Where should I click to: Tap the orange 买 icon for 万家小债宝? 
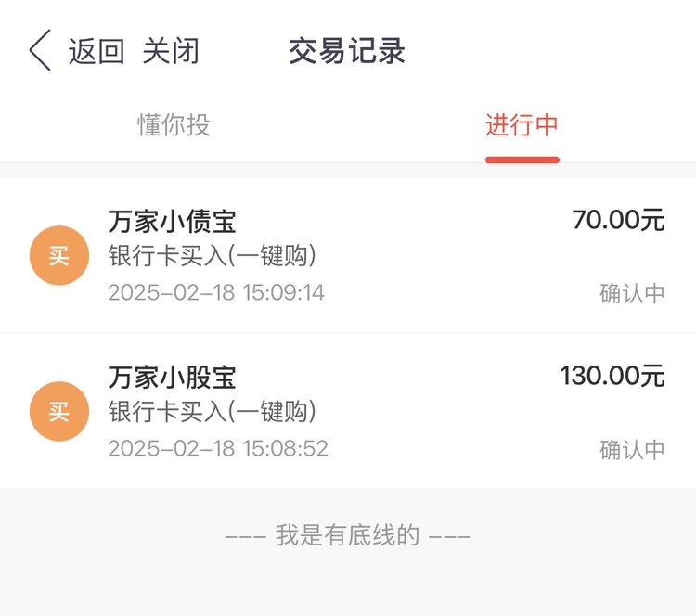coord(59,256)
